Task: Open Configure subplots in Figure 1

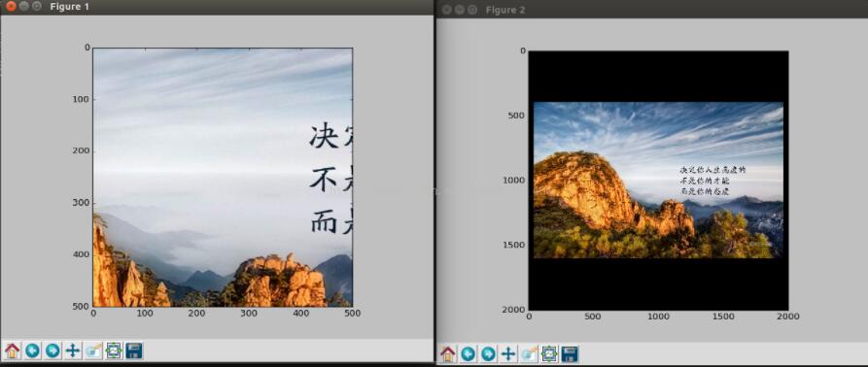Action: (114, 350)
